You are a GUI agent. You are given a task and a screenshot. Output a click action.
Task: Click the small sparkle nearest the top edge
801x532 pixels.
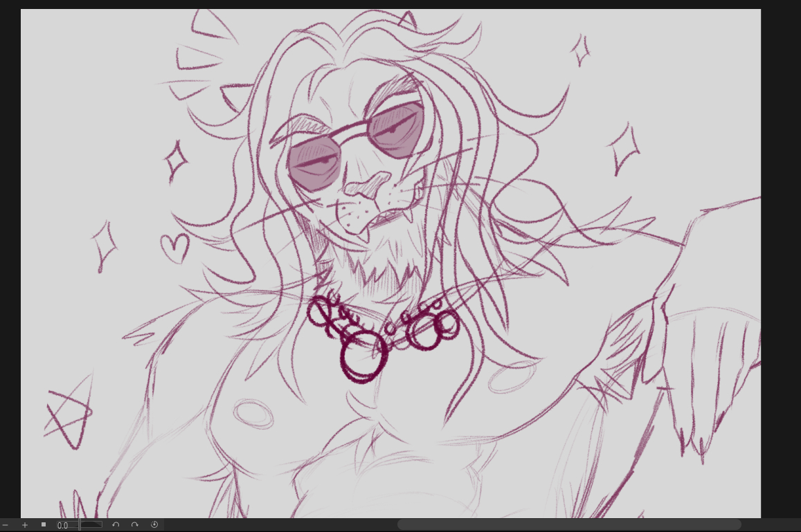[x=580, y=50]
